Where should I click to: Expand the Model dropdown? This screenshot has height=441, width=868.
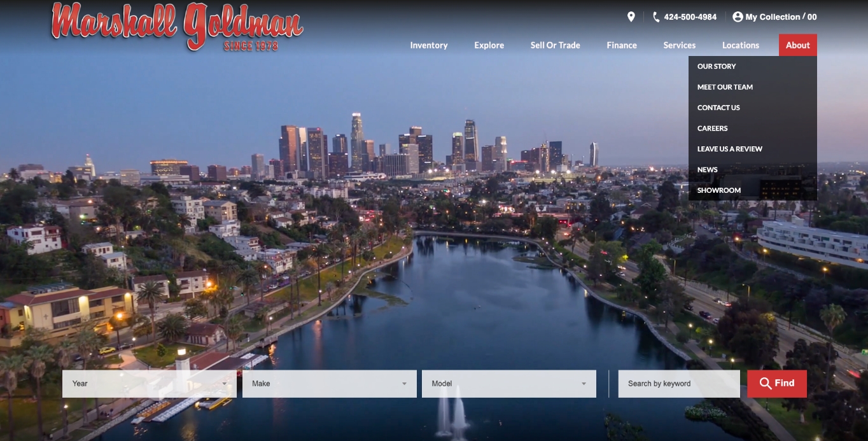coord(509,384)
